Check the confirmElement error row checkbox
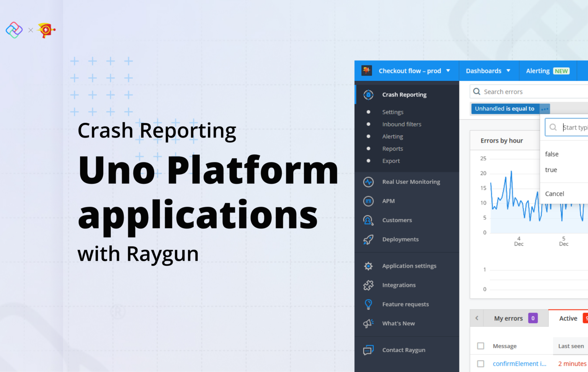This screenshot has height=372, width=588. coord(480,363)
